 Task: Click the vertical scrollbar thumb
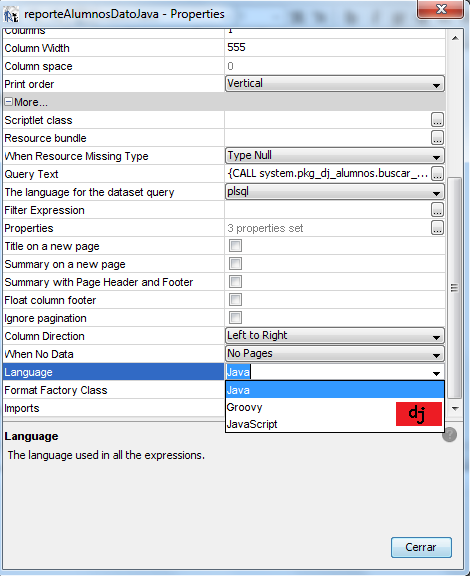tap(455, 288)
